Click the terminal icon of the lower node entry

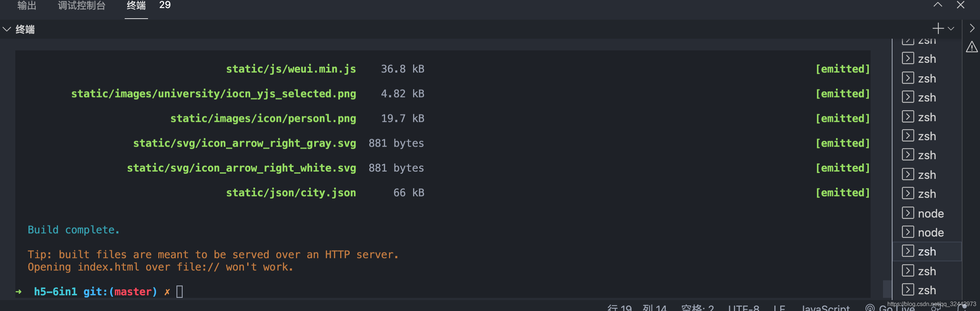click(x=908, y=232)
